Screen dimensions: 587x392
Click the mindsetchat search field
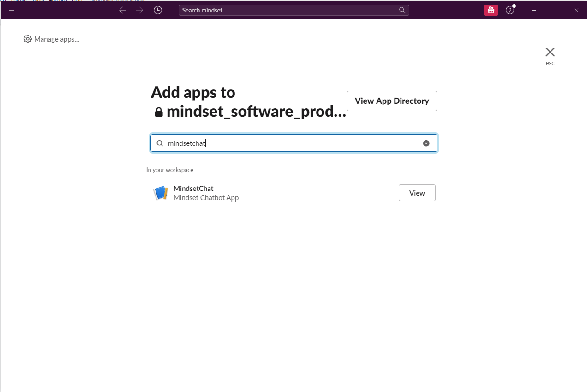point(293,143)
